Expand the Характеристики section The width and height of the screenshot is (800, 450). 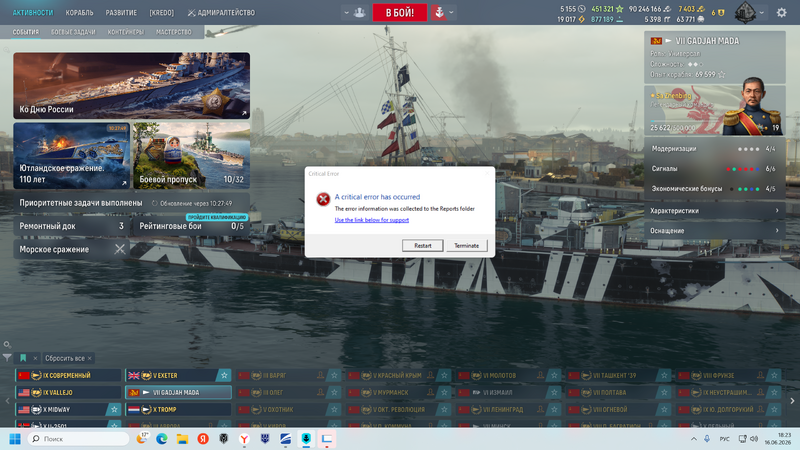tap(714, 210)
